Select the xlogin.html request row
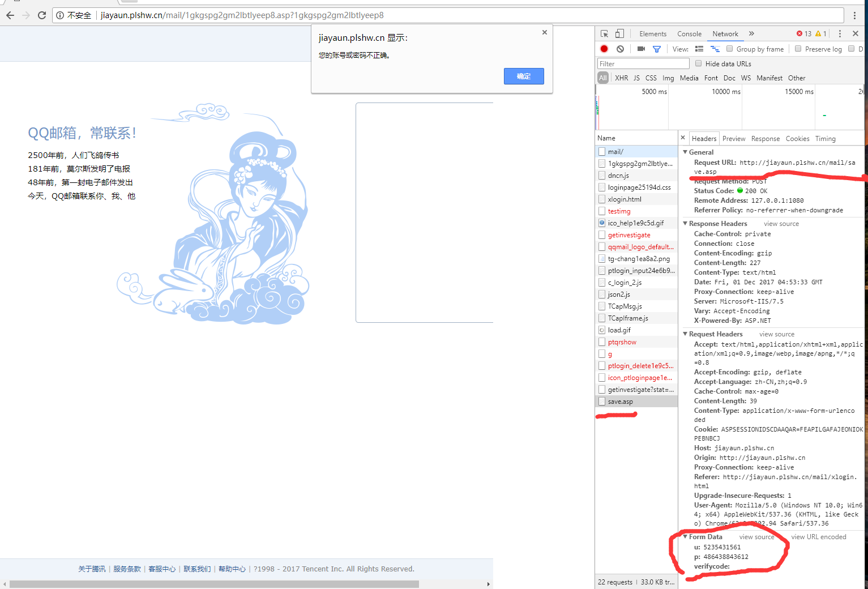The width and height of the screenshot is (868, 589). click(636, 199)
